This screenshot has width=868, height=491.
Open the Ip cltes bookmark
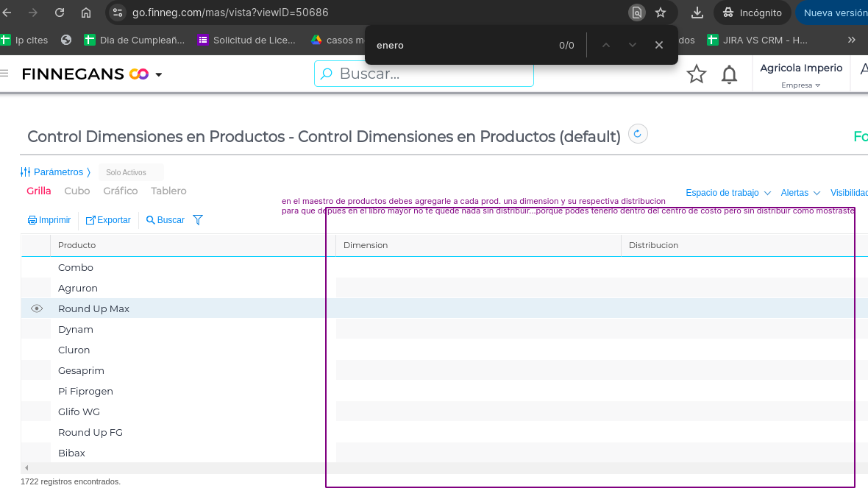(x=24, y=40)
